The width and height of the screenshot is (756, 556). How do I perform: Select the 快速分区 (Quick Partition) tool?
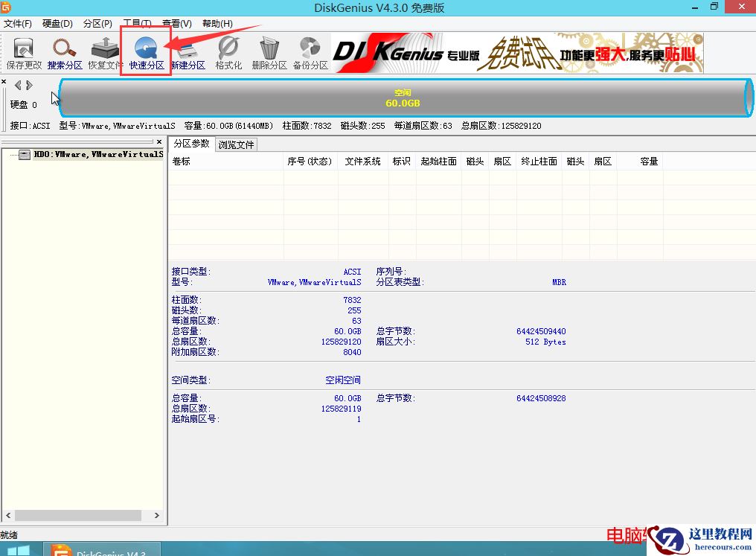146,51
